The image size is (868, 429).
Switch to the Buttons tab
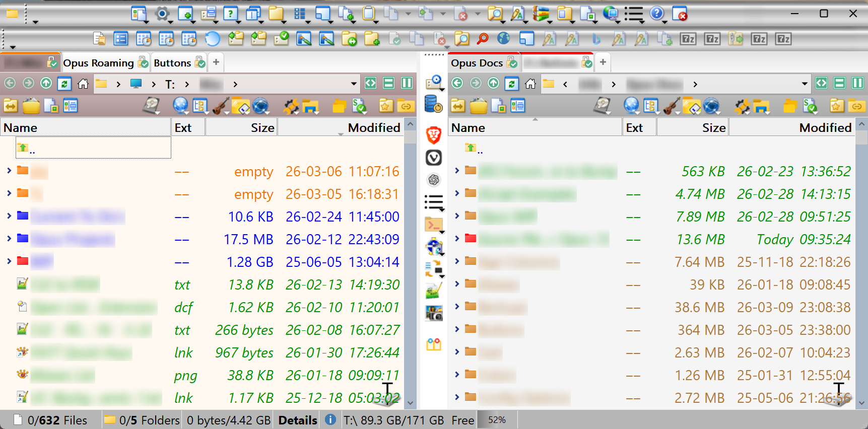point(172,63)
